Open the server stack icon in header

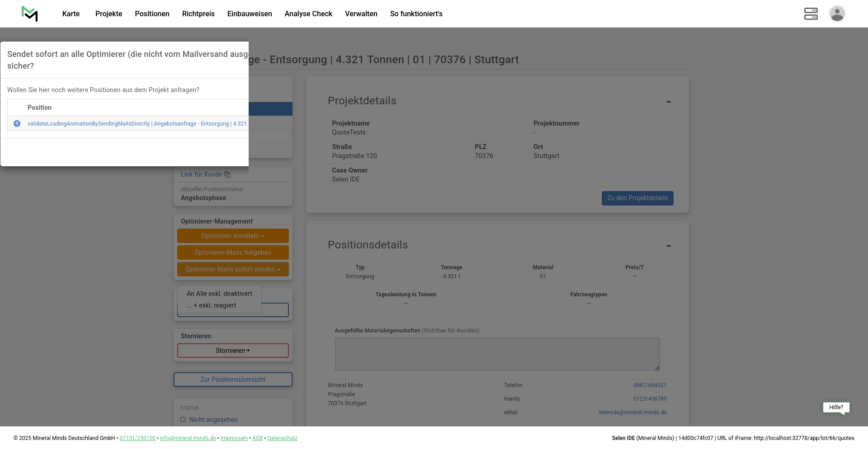point(811,14)
